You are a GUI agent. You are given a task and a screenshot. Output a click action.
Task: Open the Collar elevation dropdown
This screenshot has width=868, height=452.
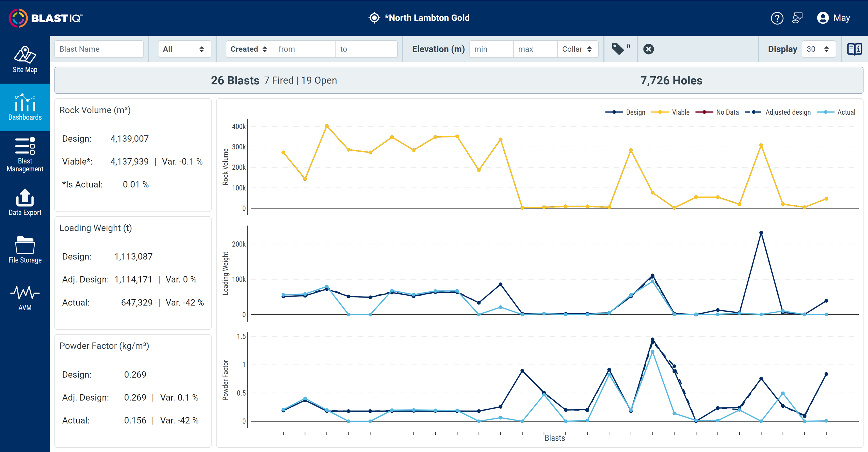pos(578,49)
